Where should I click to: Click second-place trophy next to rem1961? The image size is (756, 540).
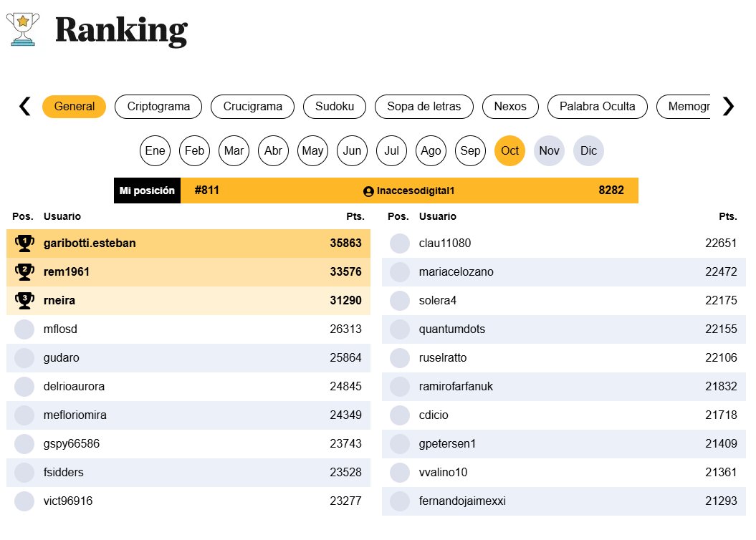[24, 271]
